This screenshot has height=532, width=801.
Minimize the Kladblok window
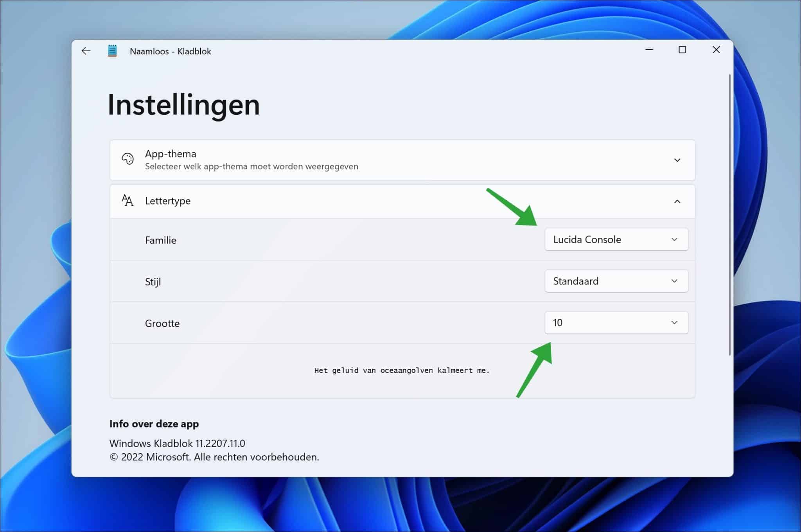coord(649,50)
